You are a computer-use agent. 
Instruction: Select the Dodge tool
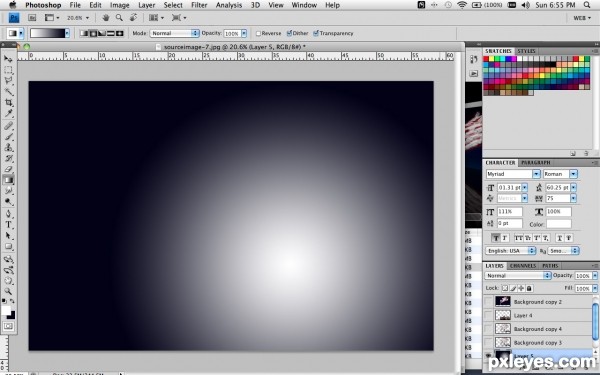[8, 202]
